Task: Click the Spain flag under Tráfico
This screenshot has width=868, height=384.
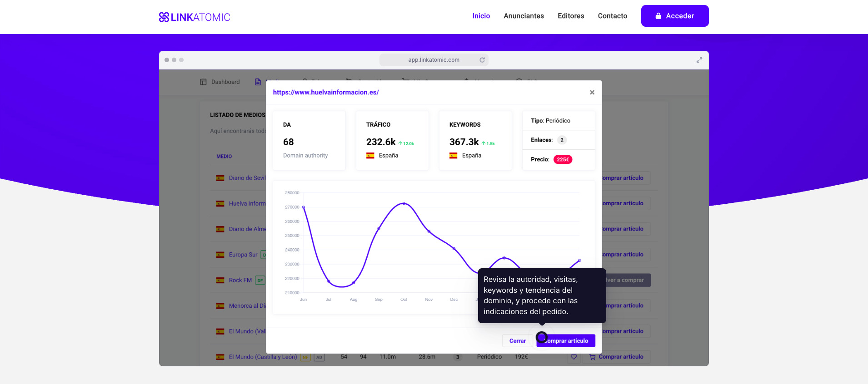Action: pyautogui.click(x=370, y=156)
